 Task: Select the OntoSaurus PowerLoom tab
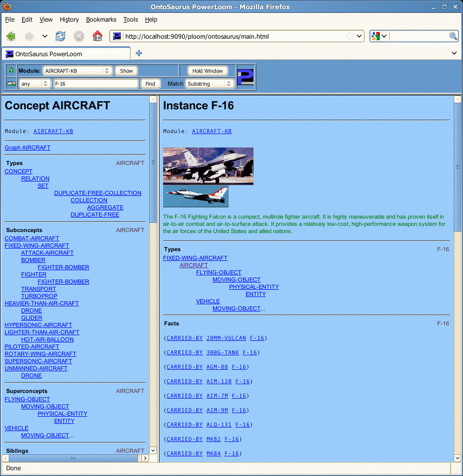coord(66,54)
